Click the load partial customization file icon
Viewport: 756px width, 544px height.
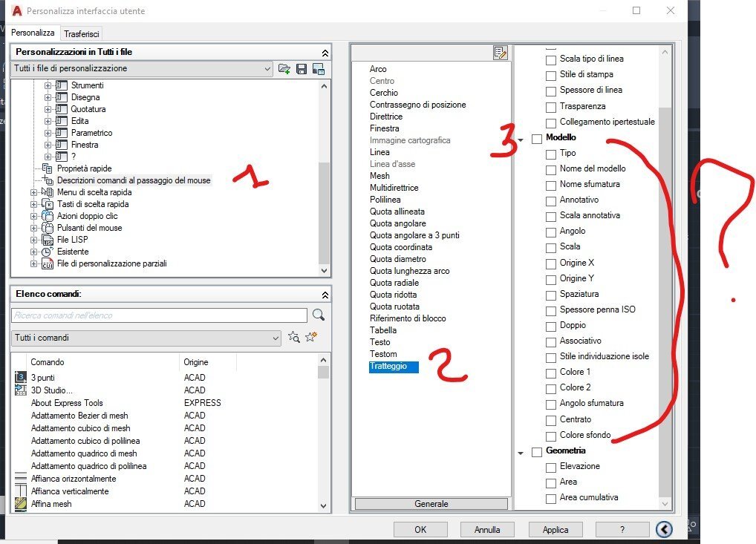click(x=284, y=69)
